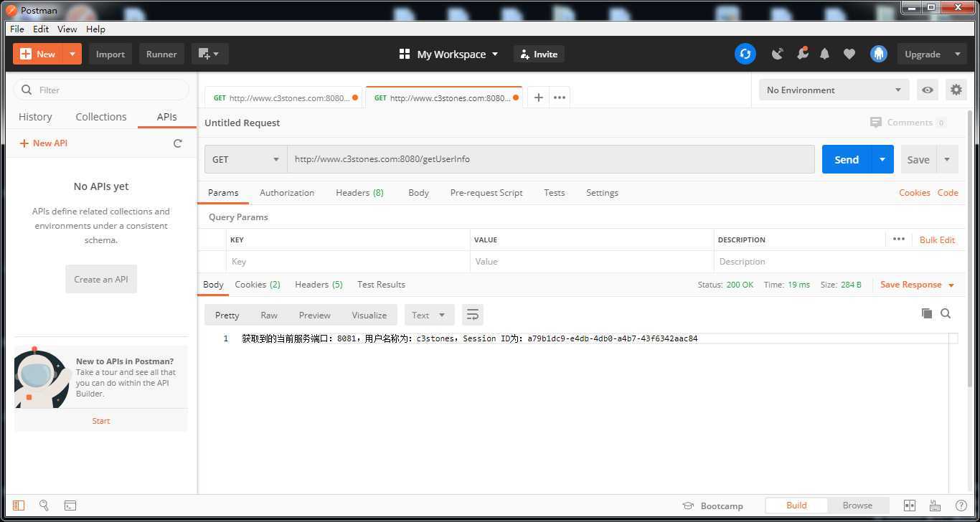Toggle response line wrap icon
The width and height of the screenshot is (980, 522).
tap(472, 315)
